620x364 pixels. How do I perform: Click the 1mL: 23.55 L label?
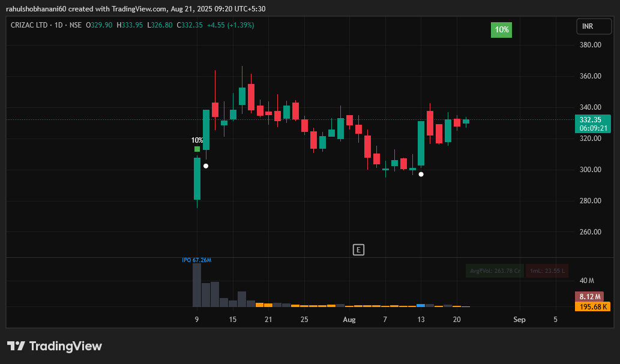pos(547,270)
